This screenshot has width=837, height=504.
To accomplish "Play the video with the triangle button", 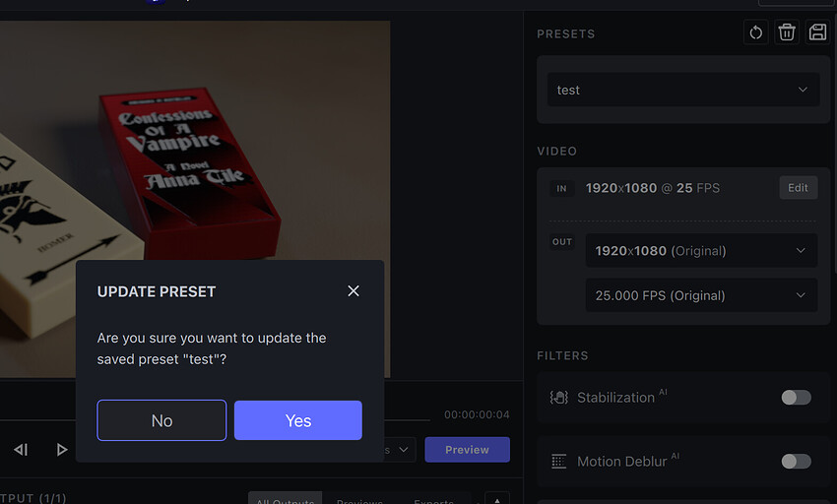I will (x=62, y=450).
